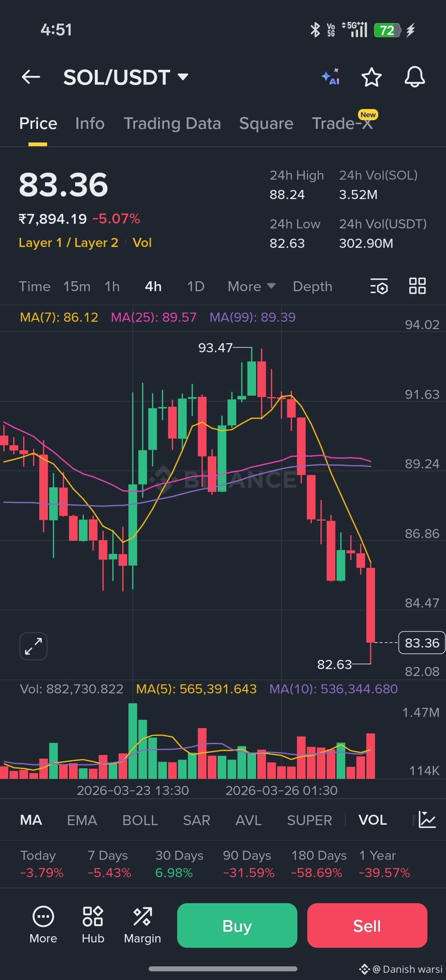
Task: Switch to the Trading Data tab
Action: (172, 123)
